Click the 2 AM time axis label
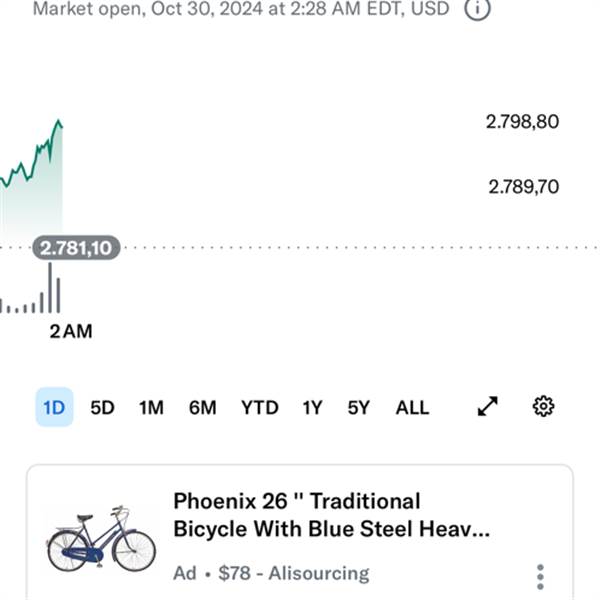Screen dimensions: 600x600 71,331
